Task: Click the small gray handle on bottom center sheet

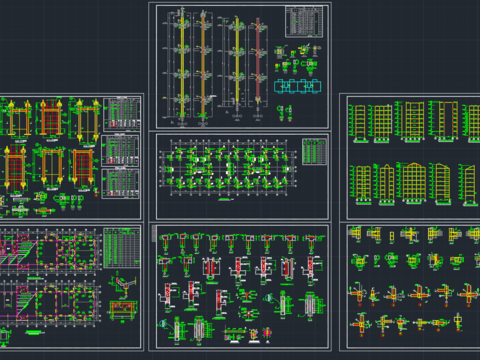Action: click(x=154, y=233)
